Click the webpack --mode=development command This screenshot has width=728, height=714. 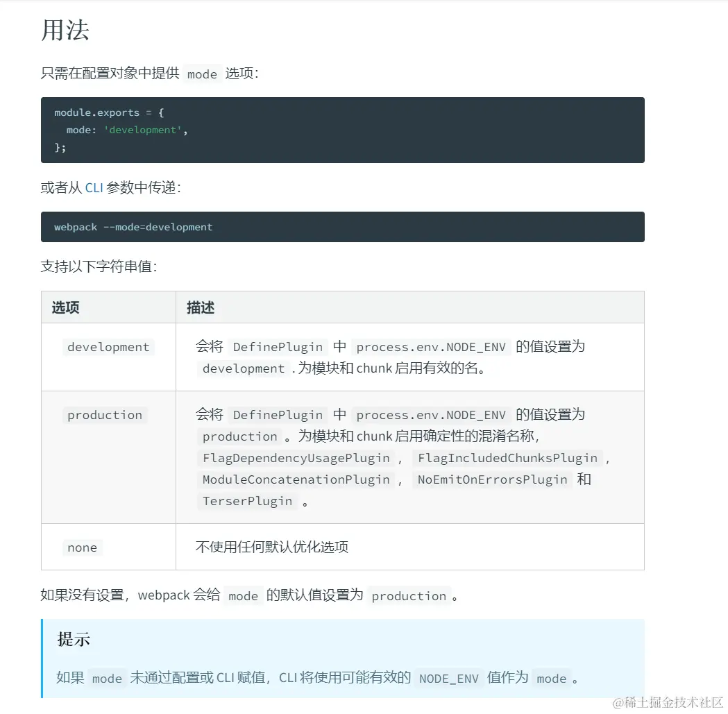point(133,227)
